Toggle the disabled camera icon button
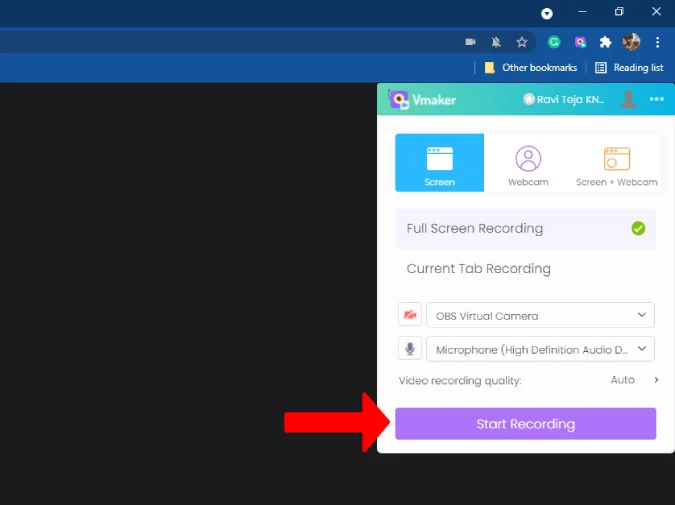 click(x=410, y=315)
